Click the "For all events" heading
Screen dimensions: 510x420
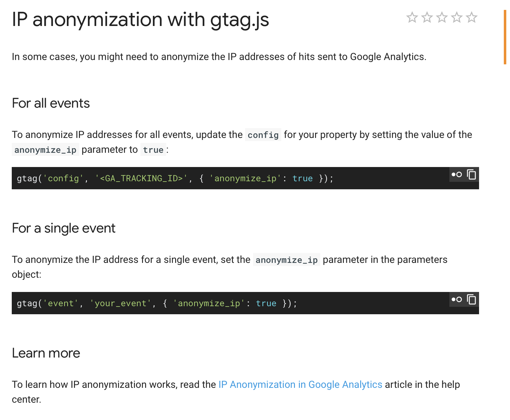(x=51, y=103)
